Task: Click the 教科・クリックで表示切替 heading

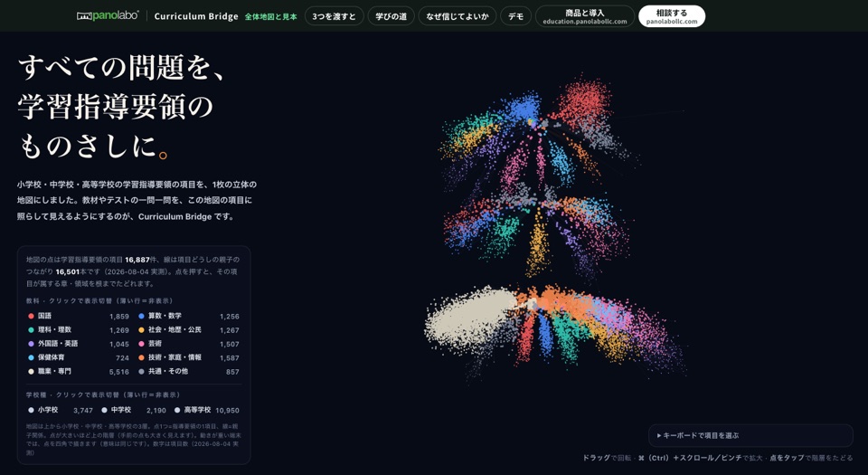Action: (x=99, y=300)
